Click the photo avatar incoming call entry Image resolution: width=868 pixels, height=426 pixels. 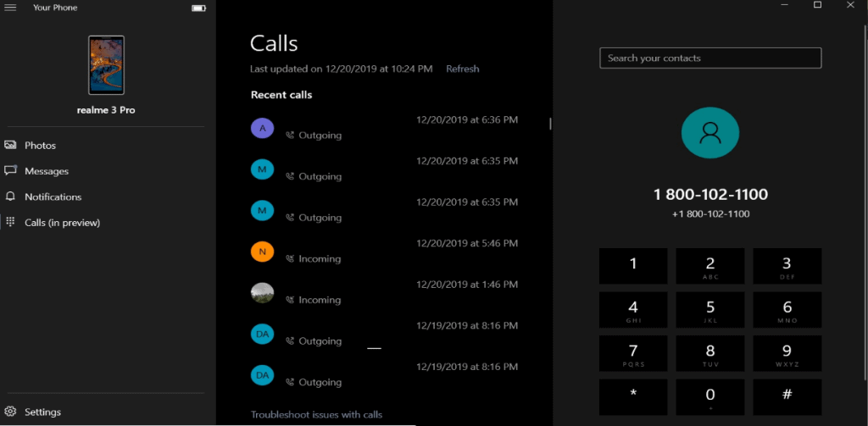click(x=384, y=293)
